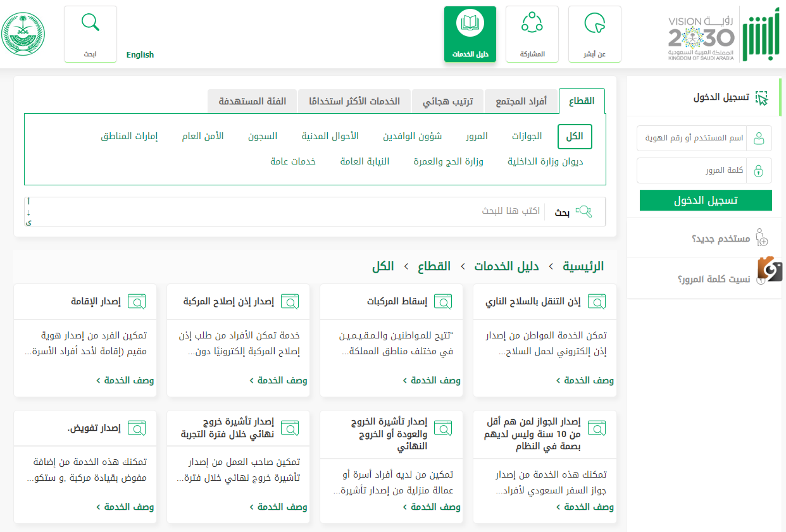786x532 pixels.
Task: Select the الكل sector filter
Action: point(575,137)
